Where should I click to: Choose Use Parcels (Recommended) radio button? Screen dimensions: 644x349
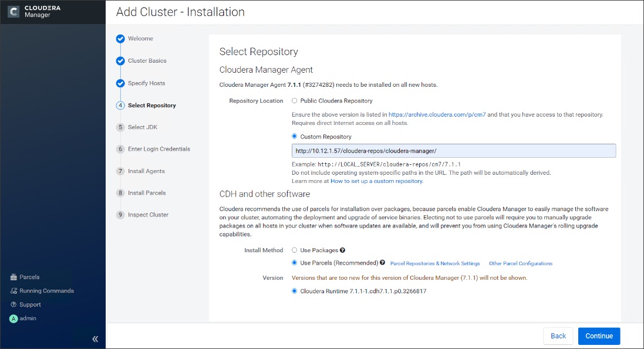295,263
